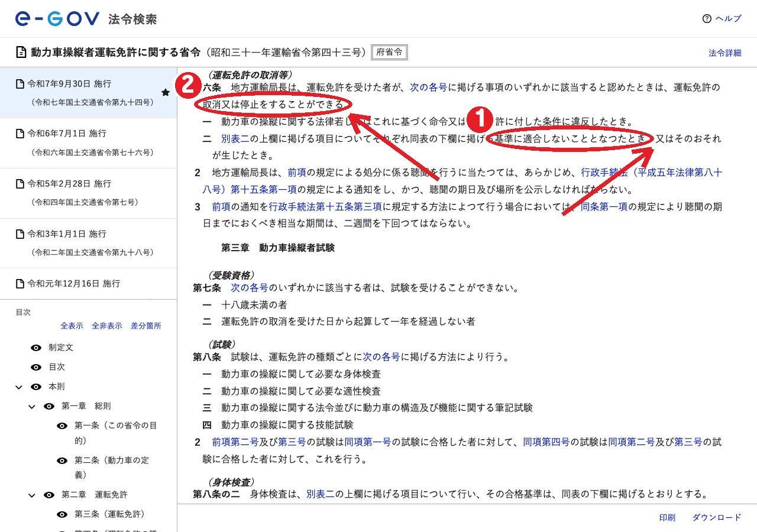Open the 次の各号 link in 第七条
The width and height of the screenshot is (757, 532).
coord(250,288)
